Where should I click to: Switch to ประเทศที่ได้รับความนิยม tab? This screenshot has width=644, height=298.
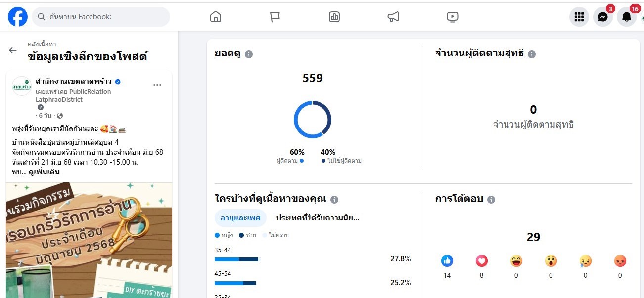pos(317,218)
